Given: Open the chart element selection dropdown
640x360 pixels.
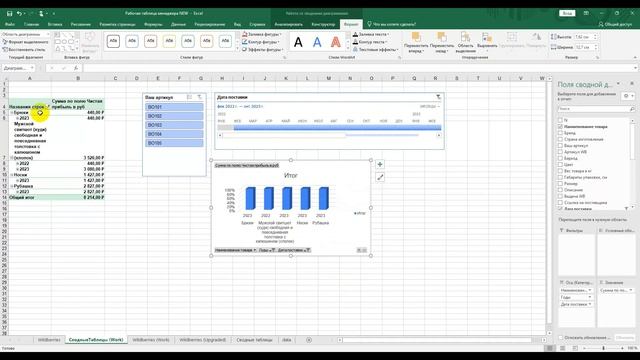Looking at the screenshot, I should click(x=48, y=34).
